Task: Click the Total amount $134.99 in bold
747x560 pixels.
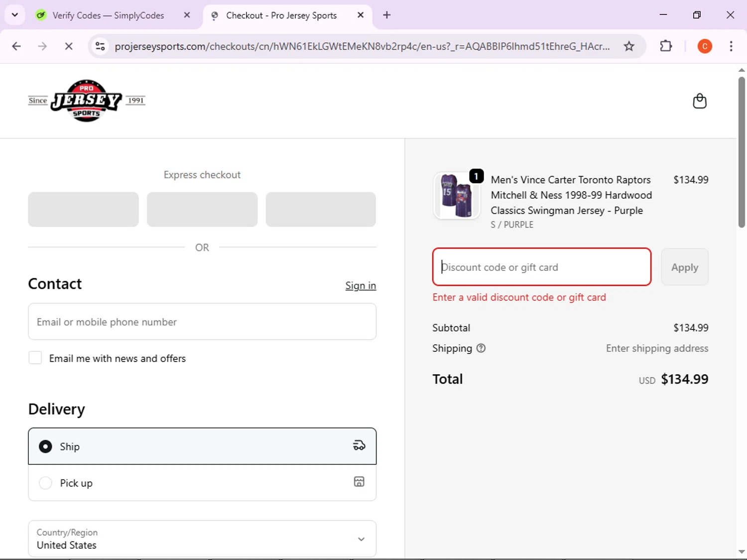Action: click(x=684, y=379)
